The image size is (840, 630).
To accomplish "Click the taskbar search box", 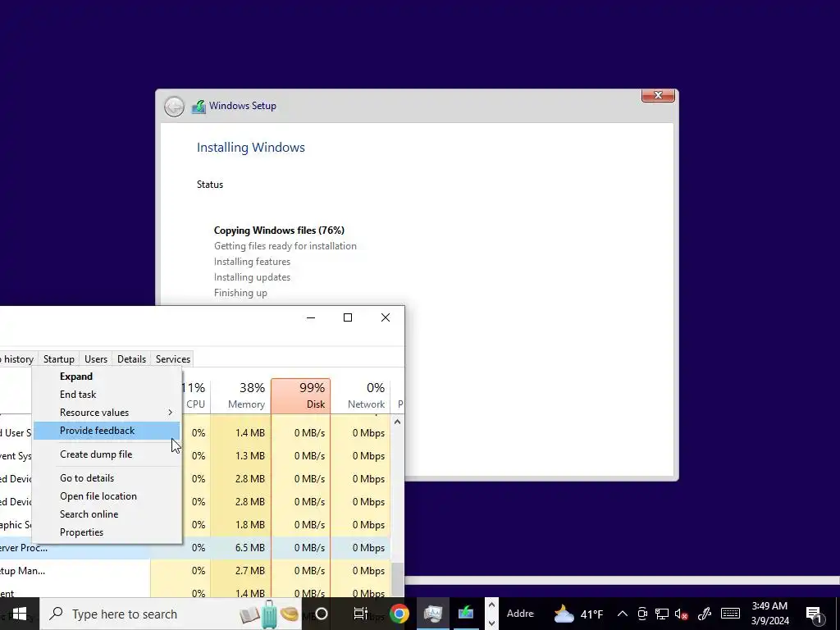I will coord(171,614).
